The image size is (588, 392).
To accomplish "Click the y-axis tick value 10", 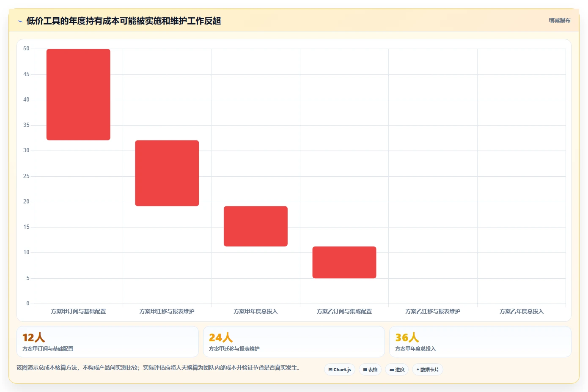I will pyautogui.click(x=26, y=252).
